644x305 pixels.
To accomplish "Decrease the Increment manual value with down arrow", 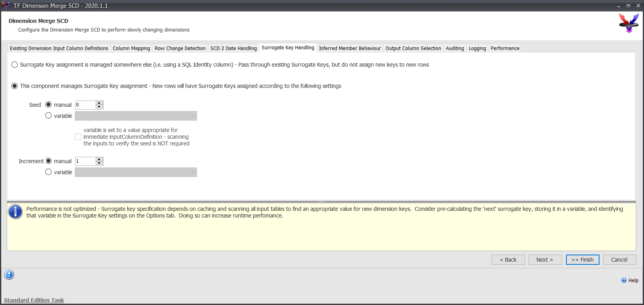I will coord(99,163).
